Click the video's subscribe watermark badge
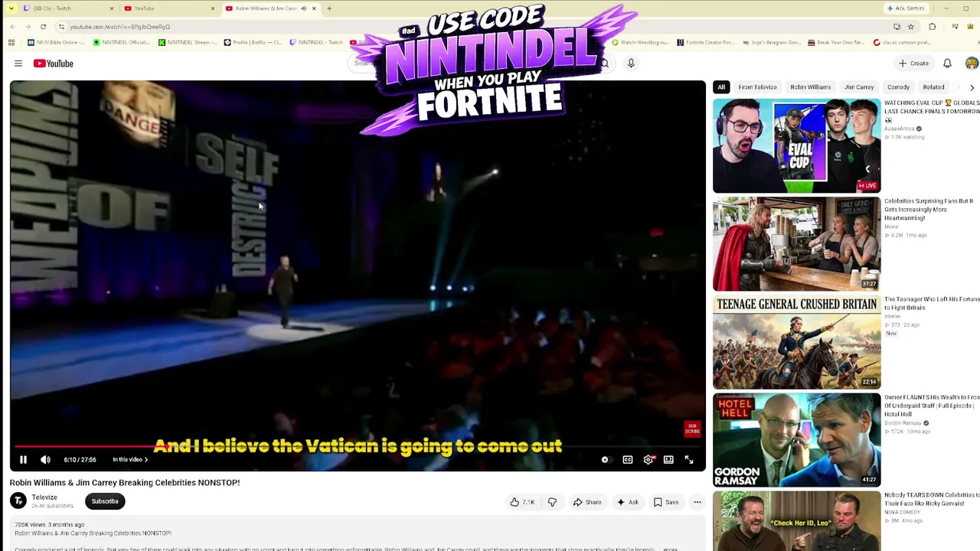 pyautogui.click(x=692, y=429)
